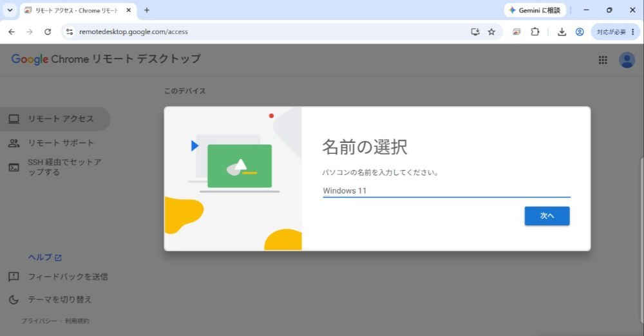Click the 対応が必要 menu button
This screenshot has width=644, height=336.
click(x=615, y=32)
